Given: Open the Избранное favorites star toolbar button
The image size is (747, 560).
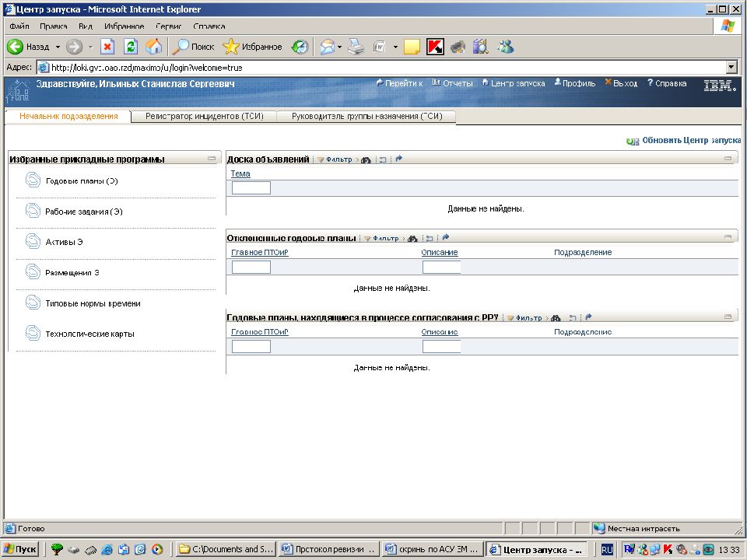Looking at the screenshot, I should pyautogui.click(x=252, y=47).
